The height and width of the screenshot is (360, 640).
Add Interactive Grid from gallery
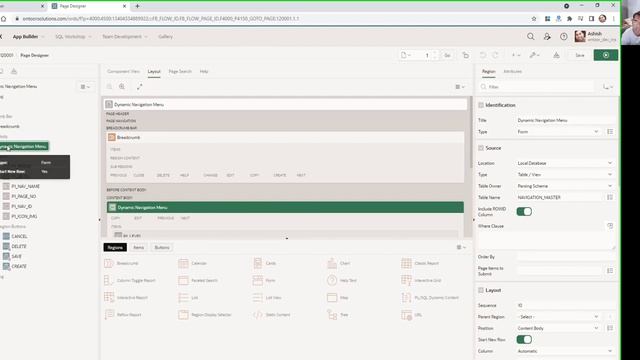click(421, 280)
